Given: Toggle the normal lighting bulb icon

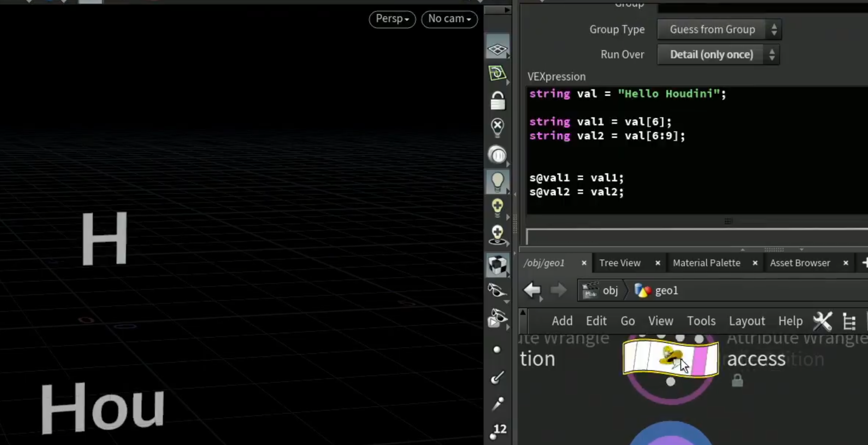Looking at the screenshot, I should tap(497, 182).
